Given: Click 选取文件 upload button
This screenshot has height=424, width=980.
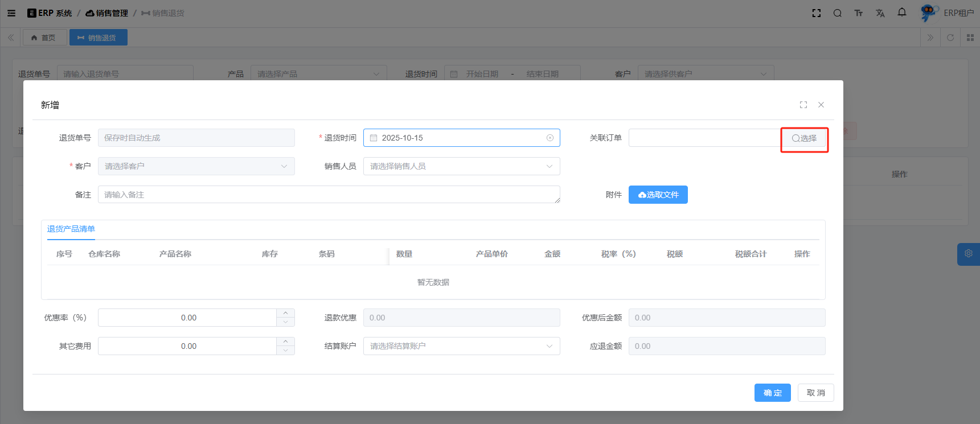Looking at the screenshot, I should click(x=658, y=195).
